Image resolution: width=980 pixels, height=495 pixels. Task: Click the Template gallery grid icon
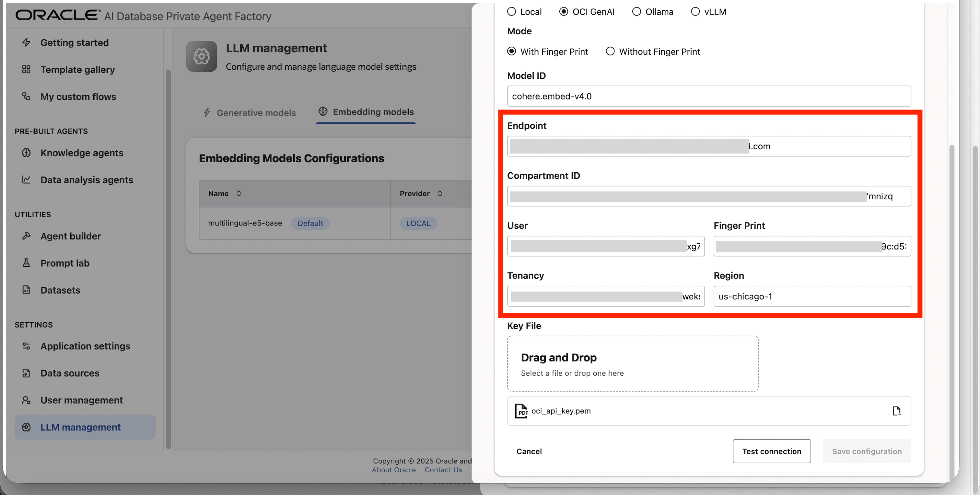[26, 70]
